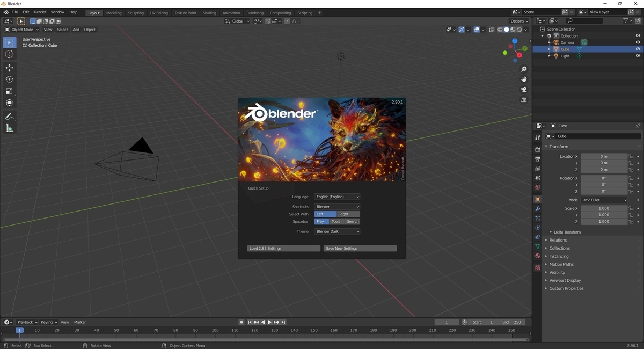
Task: Click the Location X value field
Action: click(x=604, y=156)
